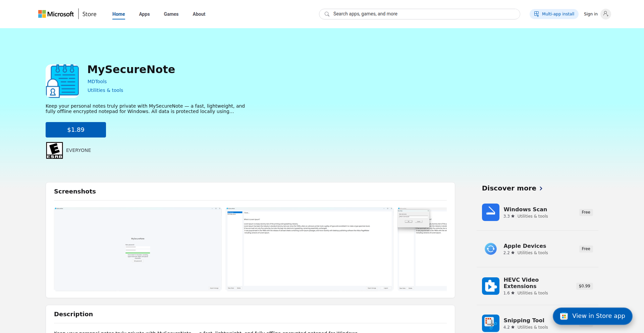Expand Discover more chevron arrow
This screenshot has width=644, height=333.
[541, 188]
